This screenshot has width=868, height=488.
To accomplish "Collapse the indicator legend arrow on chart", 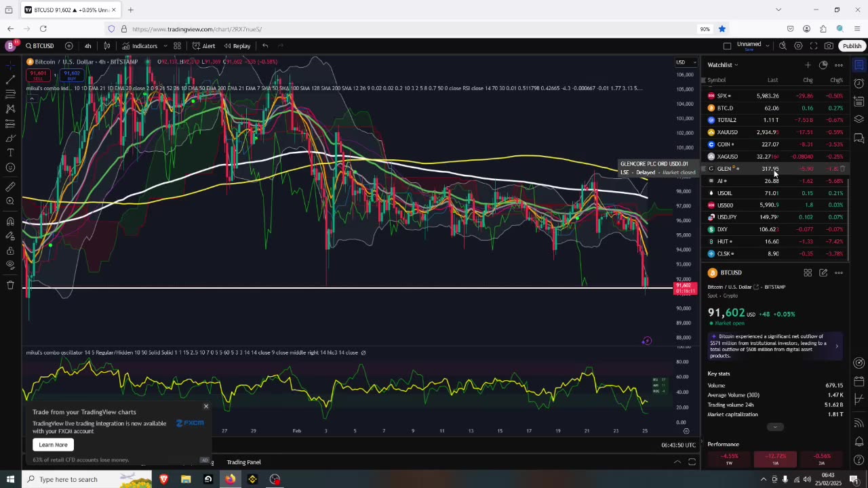I will point(31,98).
